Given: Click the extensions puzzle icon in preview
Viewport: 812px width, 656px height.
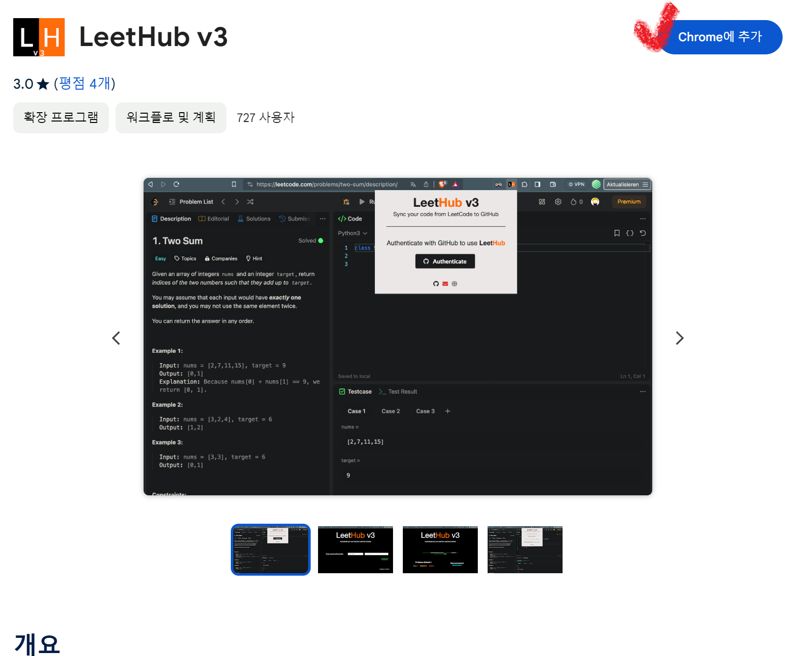Looking at the screenshot, I should [524, 184].
